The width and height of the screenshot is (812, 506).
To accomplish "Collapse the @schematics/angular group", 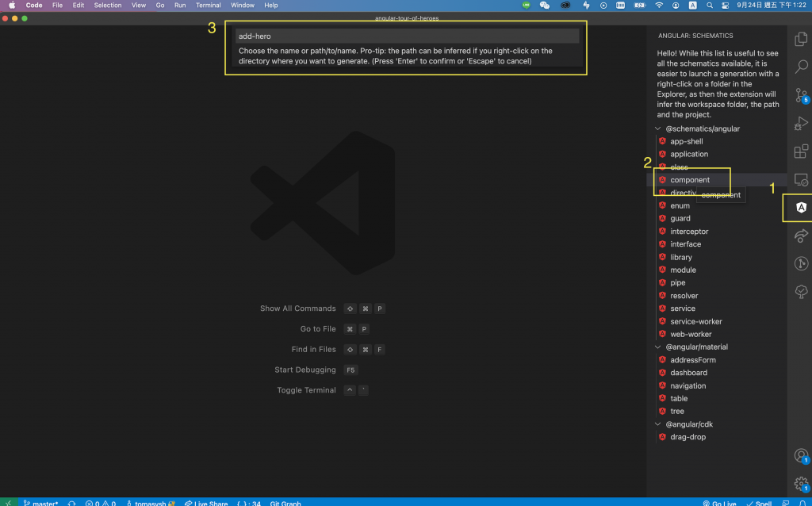I will tap(657, 128).
